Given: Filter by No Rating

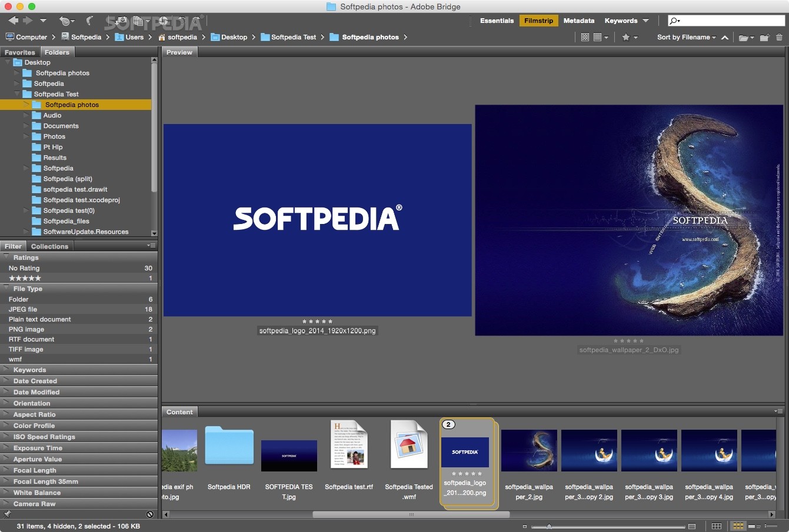Looking at the screenshot, I should (x=79, y=268).
